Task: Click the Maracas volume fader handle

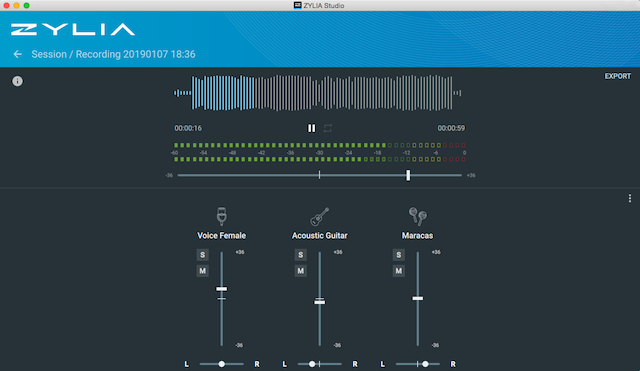Action: (418, 298)
